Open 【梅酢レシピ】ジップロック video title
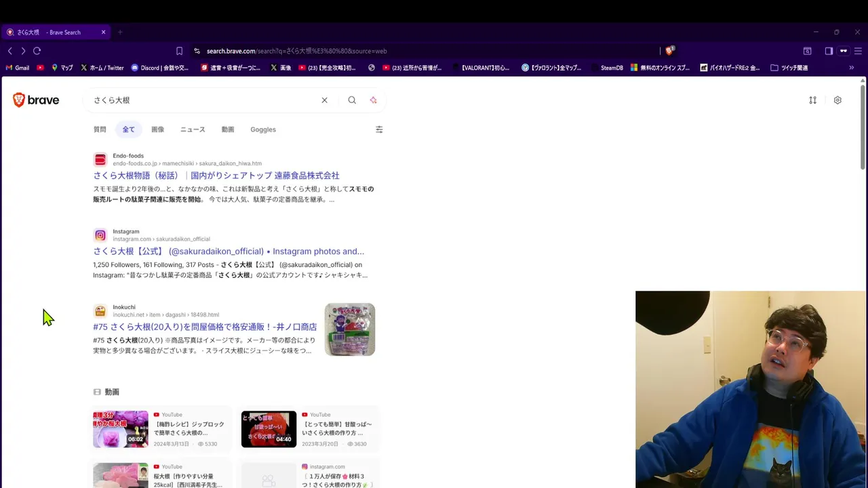This screenshot has height=488, width=868. point(189,428)
